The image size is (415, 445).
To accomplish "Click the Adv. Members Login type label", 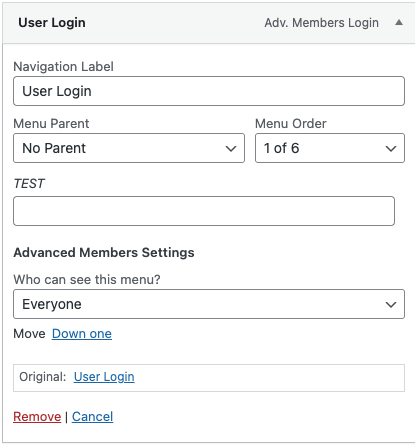I will point(321,23).
